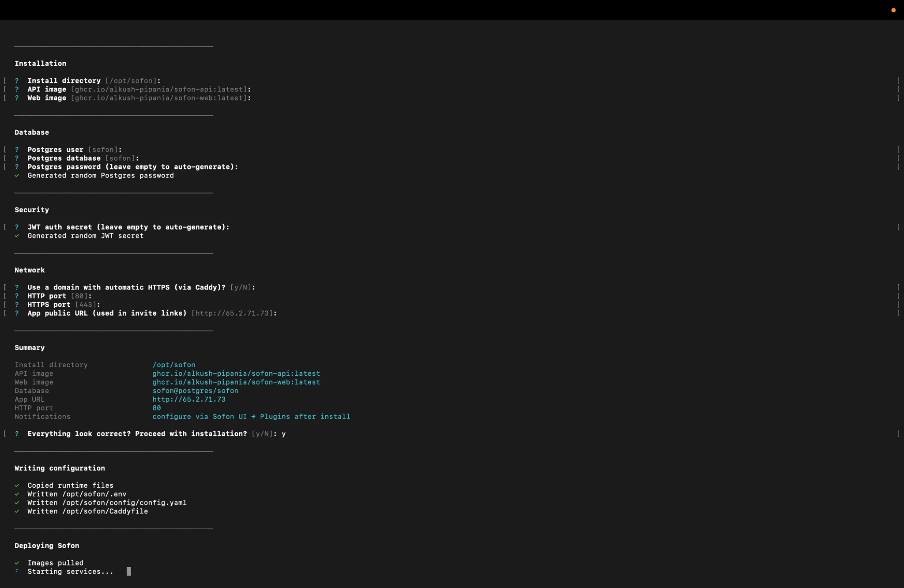
Task: Click the 'sofon-api:latest' image value in Summary
Action: pos(236,374)
